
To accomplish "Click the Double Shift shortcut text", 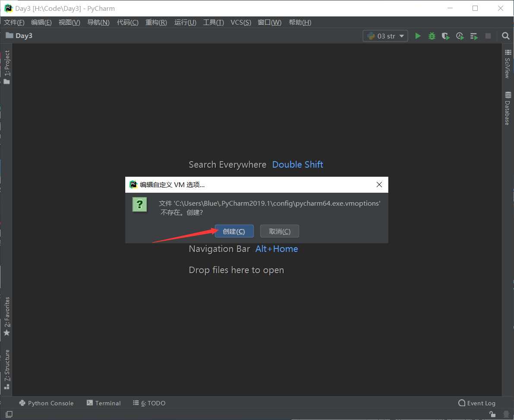I will pyautogui.click(x=298, y=165).
